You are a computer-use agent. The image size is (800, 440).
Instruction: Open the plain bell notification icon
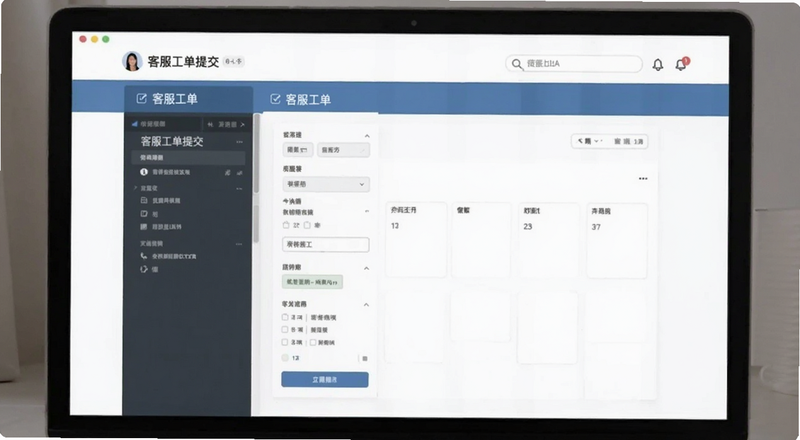[x=658, y=65]
